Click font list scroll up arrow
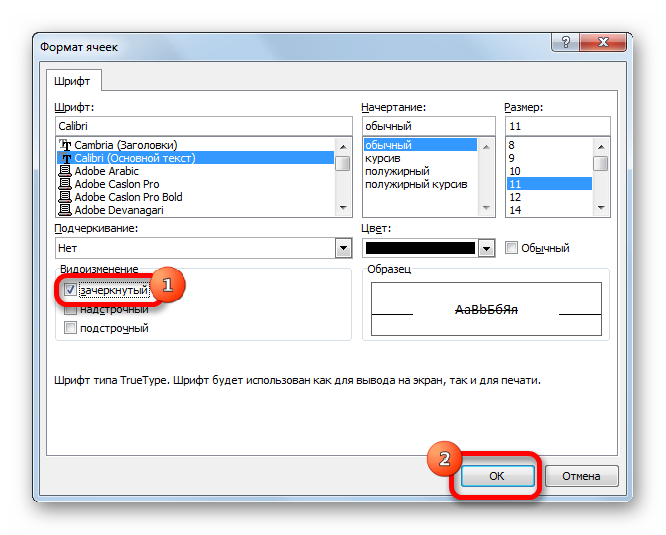Viewport: 666px width, 535px height. [343, 147]
